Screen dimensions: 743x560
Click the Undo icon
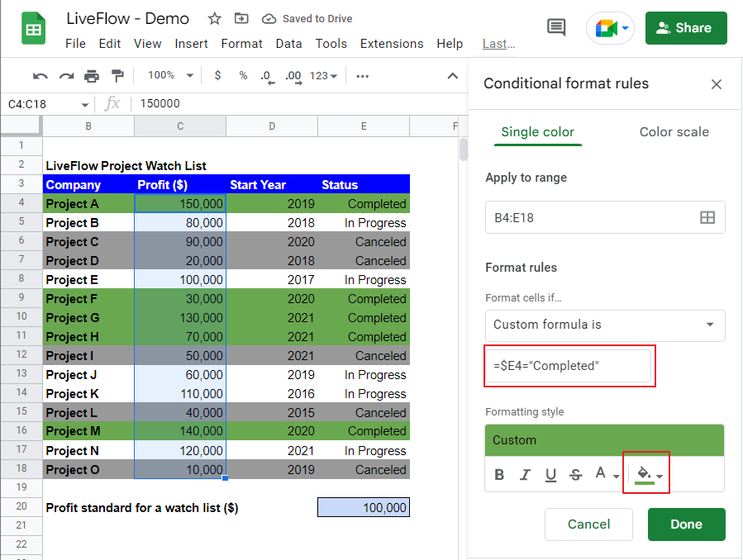click(x=40, y=76)
